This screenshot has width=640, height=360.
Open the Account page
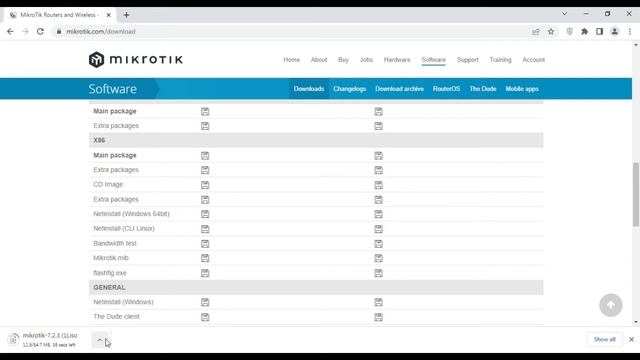tap(533, 60)
